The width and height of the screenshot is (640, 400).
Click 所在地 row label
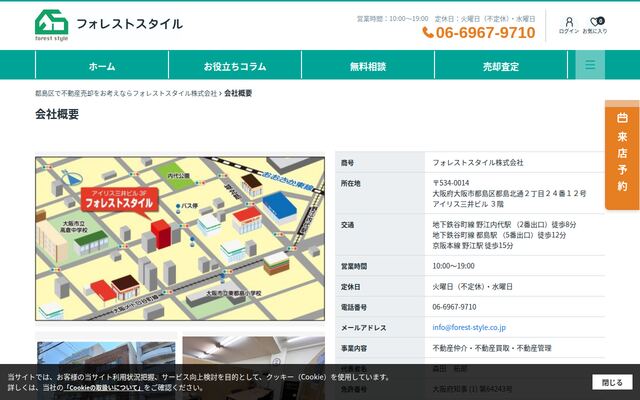[x=351, y=183]
